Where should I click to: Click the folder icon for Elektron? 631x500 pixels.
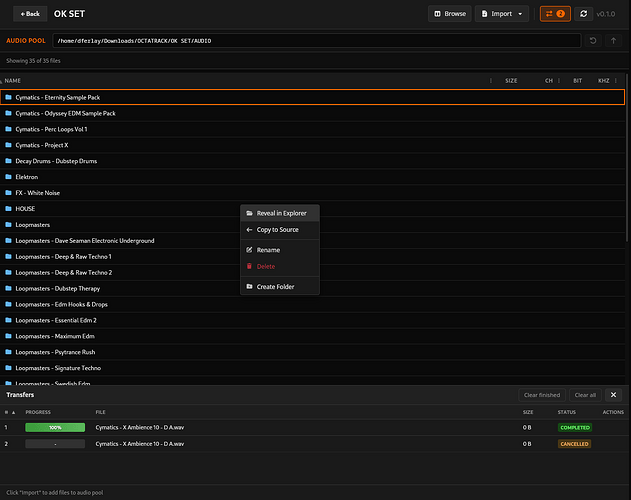pos(8,177)
